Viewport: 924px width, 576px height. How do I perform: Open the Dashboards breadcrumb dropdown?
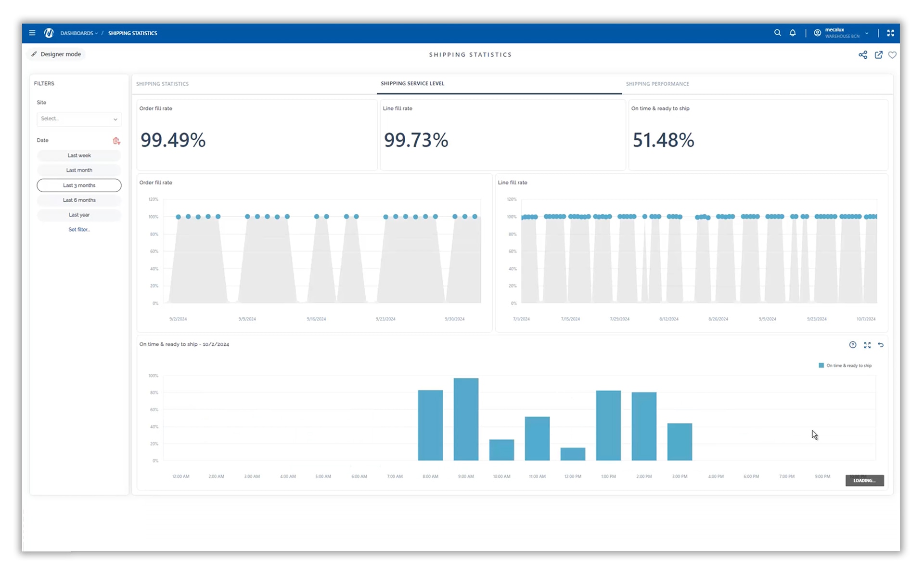point(79,33)
